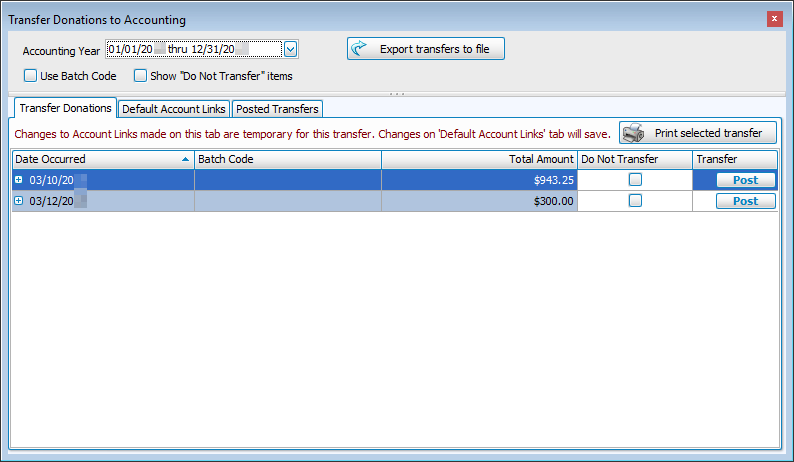Click the Export transfers to file button
794x462 pixels.
point(426,49)
